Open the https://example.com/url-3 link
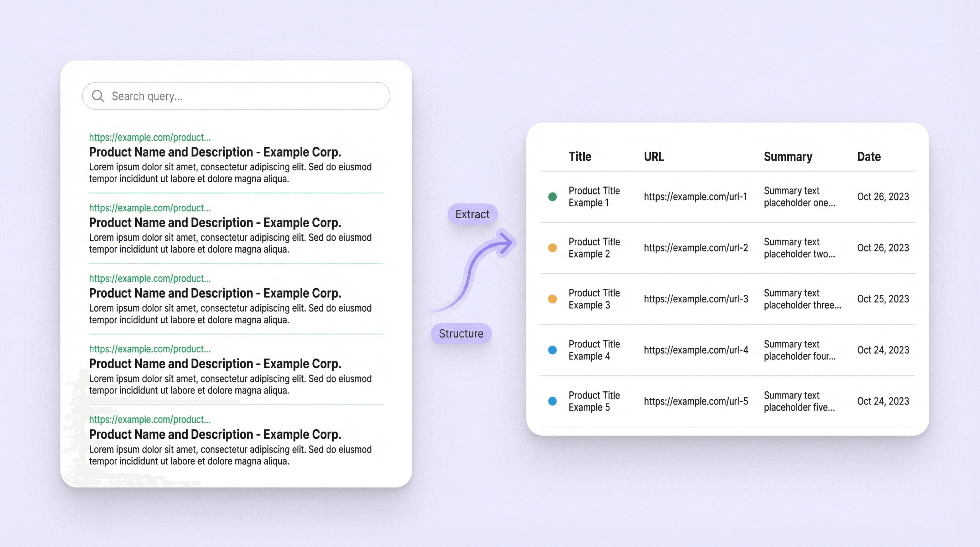Screen dimensions: 980x547 point(696,299)
